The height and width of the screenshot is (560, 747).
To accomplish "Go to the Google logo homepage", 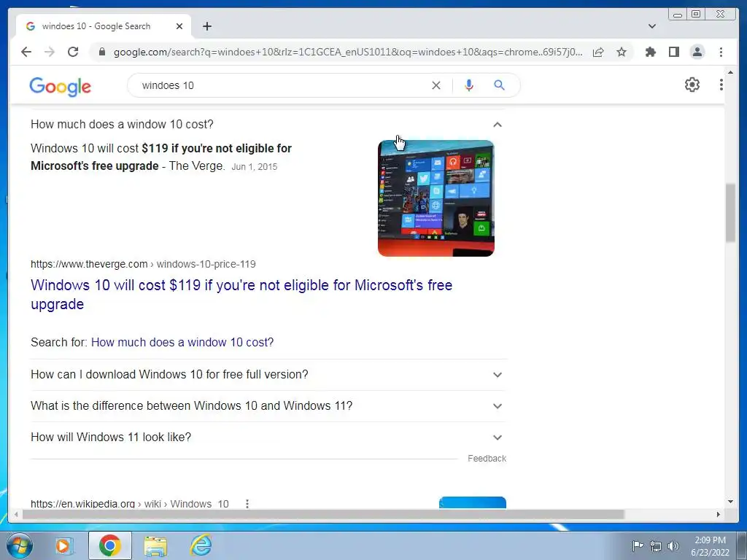I will pyautogui.click(x=60, y=87).
